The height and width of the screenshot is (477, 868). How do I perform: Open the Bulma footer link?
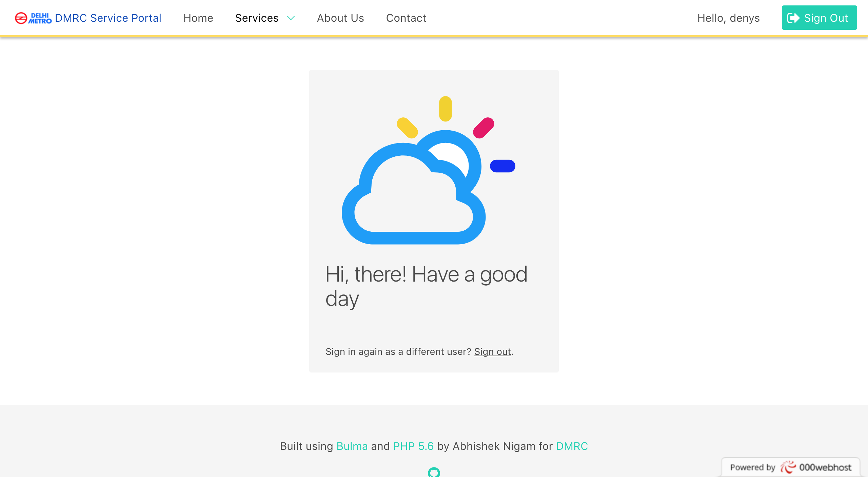coord(352,446)
